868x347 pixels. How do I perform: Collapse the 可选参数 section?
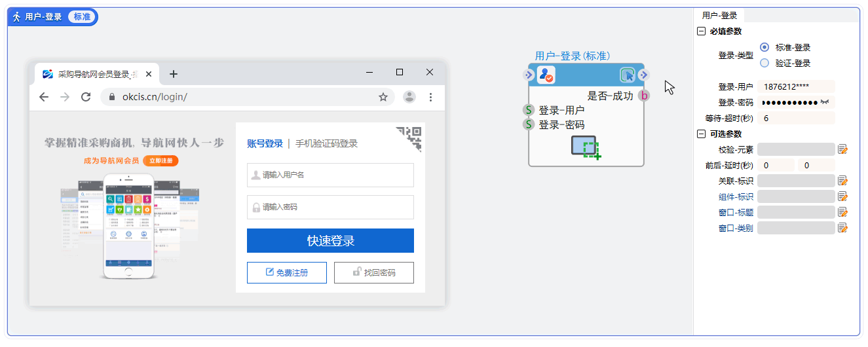tap(702, 134)
